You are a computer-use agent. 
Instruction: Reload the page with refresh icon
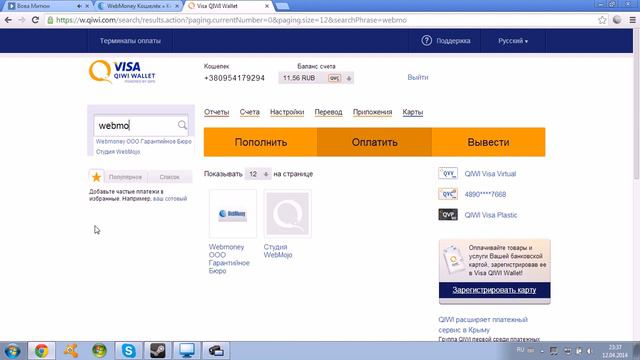click(x=35, y=20)
